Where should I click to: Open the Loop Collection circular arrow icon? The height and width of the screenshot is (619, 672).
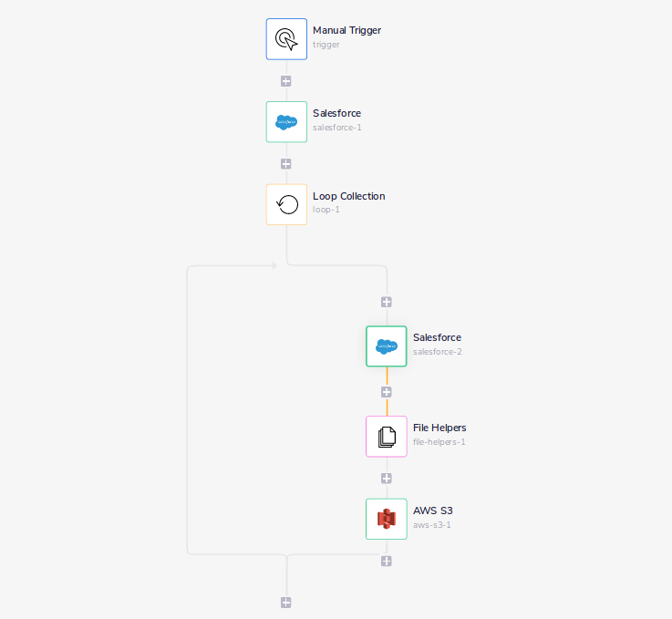[x=286, y=204]
